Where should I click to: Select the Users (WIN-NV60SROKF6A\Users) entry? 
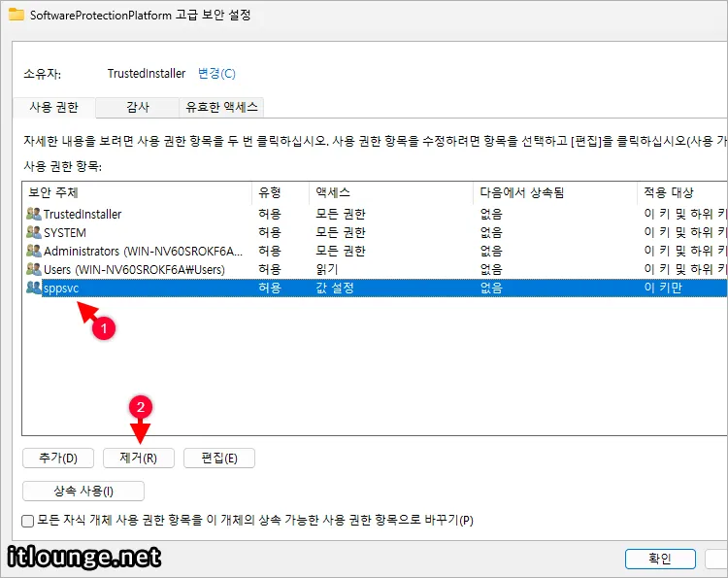click(375, 269)
